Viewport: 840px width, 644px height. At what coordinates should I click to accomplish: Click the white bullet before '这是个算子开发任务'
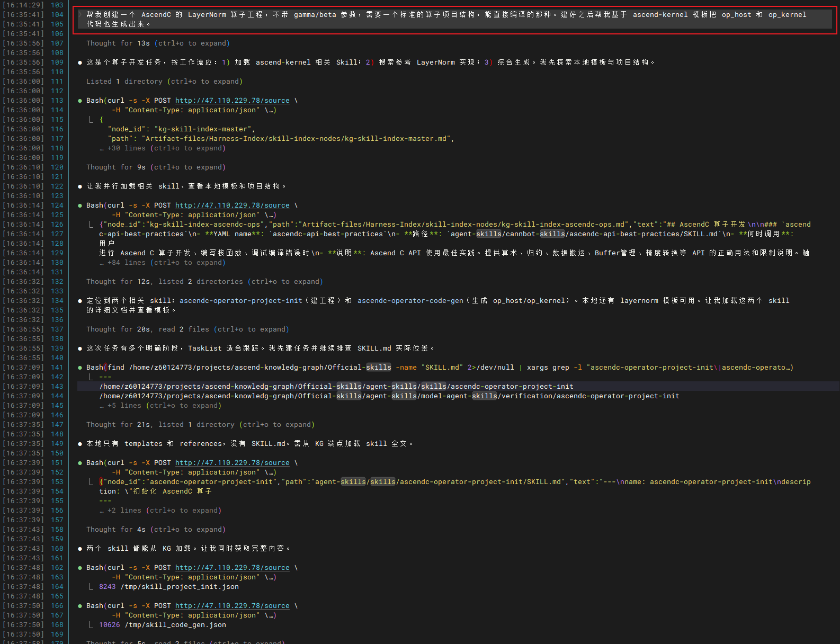pyautogui.click(x=80, y=62)
